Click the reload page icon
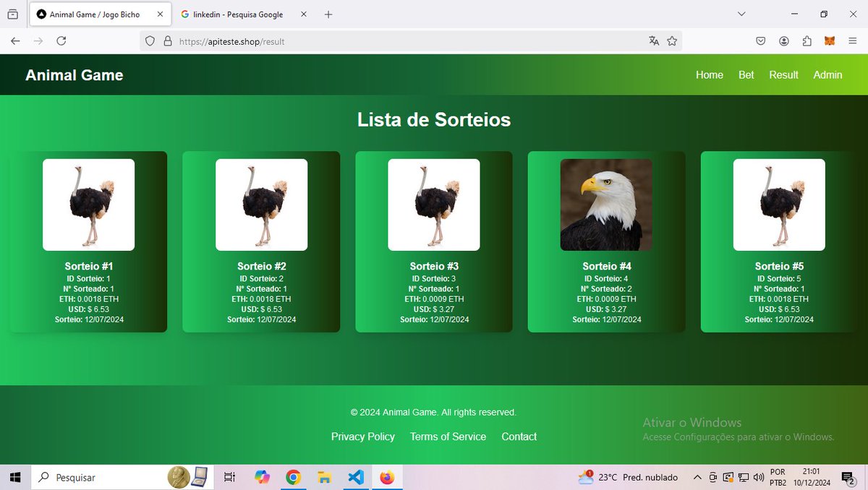Image resolution: width=868 pixels, height=490 pixels. [x=61, y=41]
